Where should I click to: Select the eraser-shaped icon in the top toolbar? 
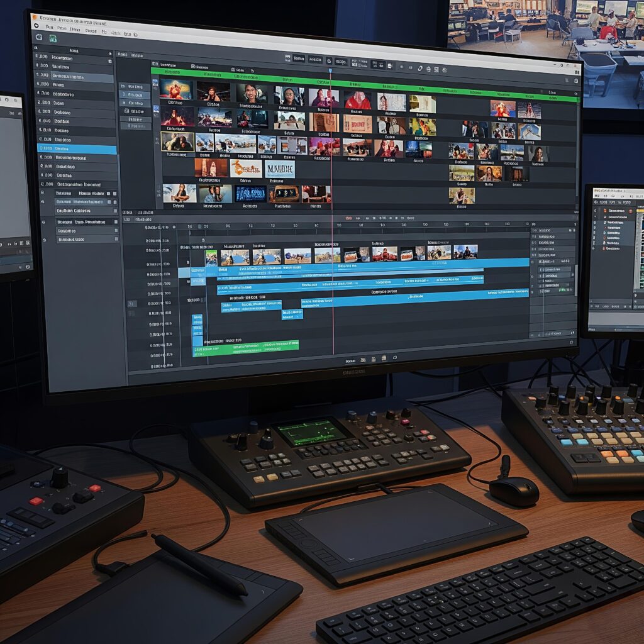click(x=419, y=68)
